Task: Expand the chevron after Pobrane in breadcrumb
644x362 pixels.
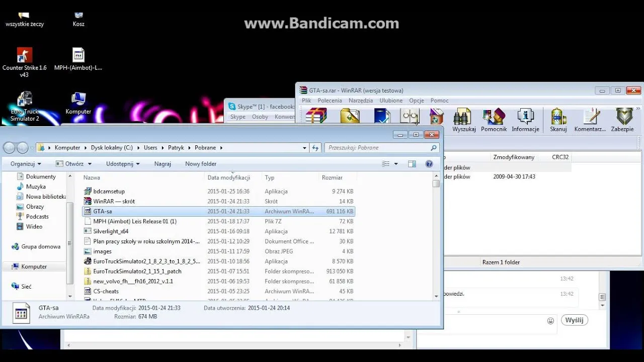Action: tap(221, 148)
